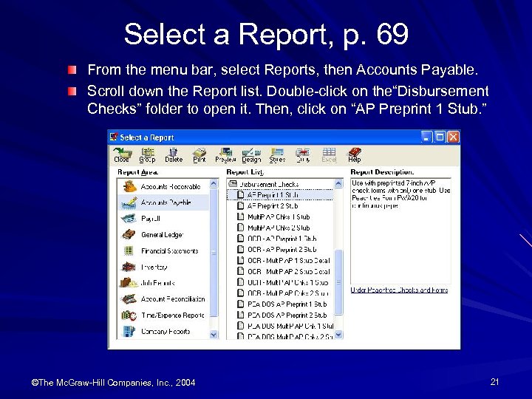This screenshot has width=532, height=399.
Task: Select the Accounts Payable report area icon
Action: (x=129, y=202)
